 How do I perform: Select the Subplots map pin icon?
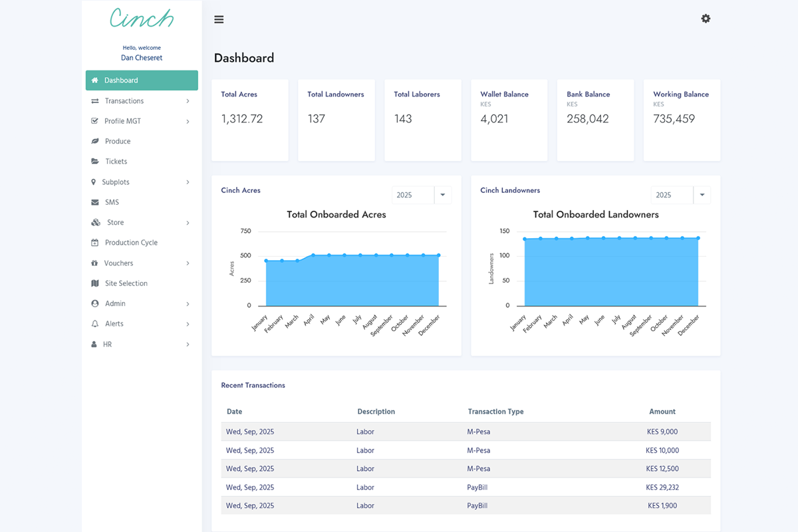pos(94,182)
